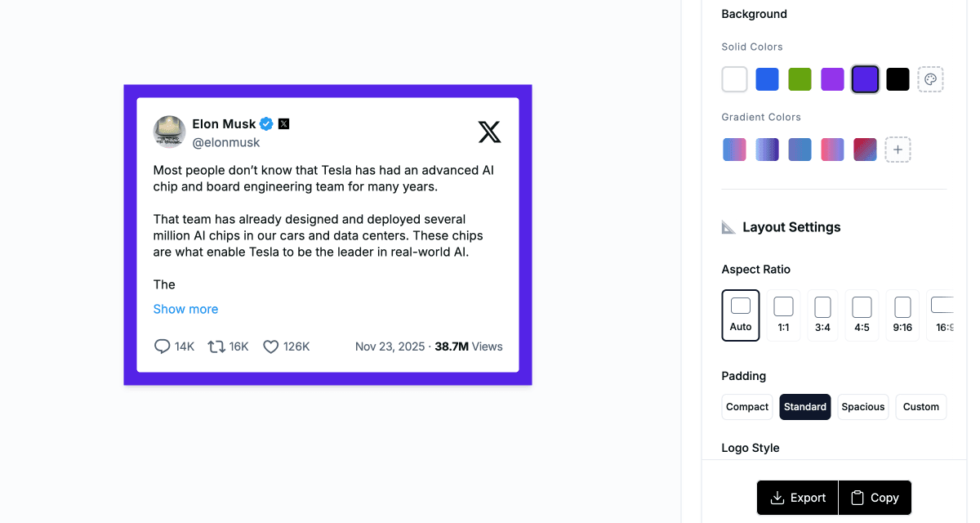Open the custom color picker icon
Image resolution: width=980 pixels, height=523 pixels.
coord(931,79)
